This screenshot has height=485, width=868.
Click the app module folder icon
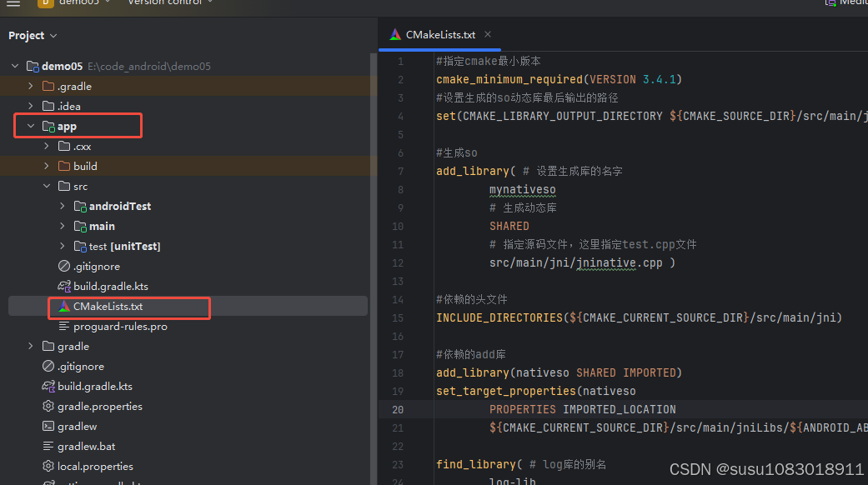(48, 127)
